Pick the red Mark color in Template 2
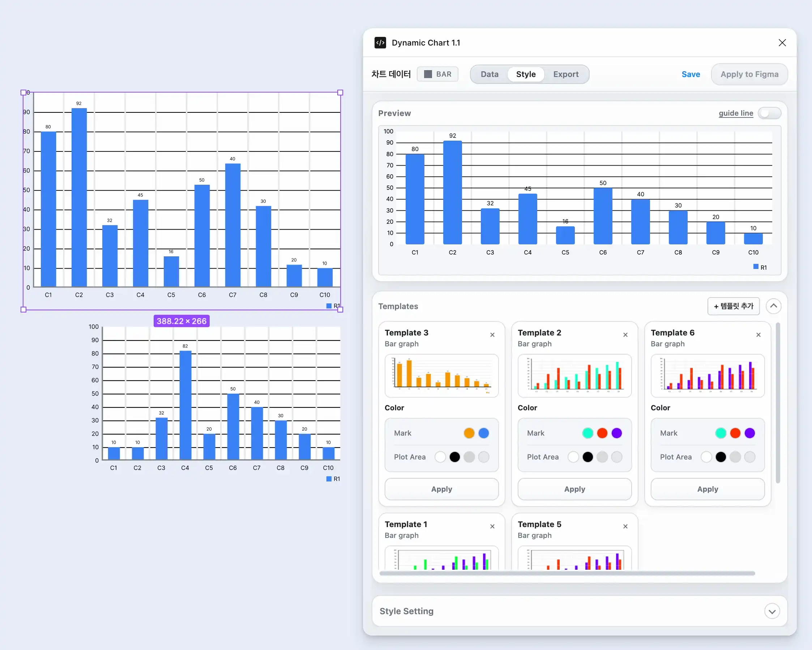Viewport: 812px width, 650px height. pyautogui.click(x=602, y=433)
